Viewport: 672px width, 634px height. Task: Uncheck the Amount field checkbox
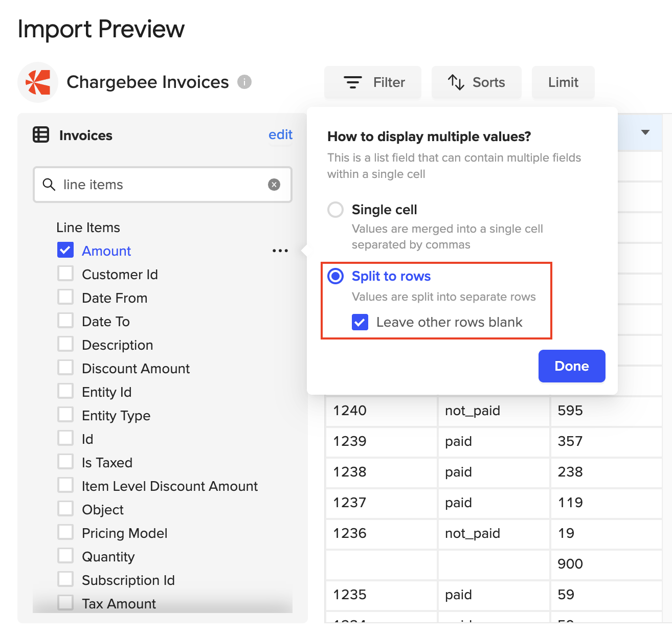65,251
